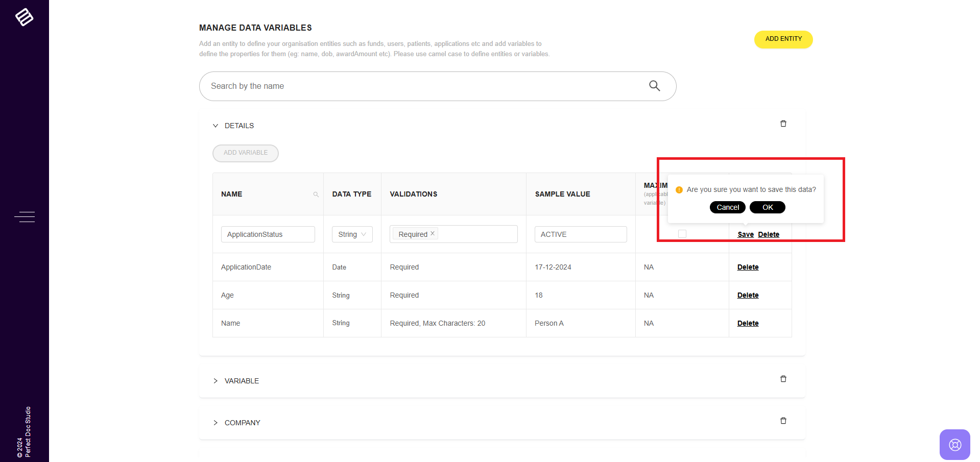Cancel the save confirmation popup
This screenshot has height=462, width=980.
tap(727, 207)
